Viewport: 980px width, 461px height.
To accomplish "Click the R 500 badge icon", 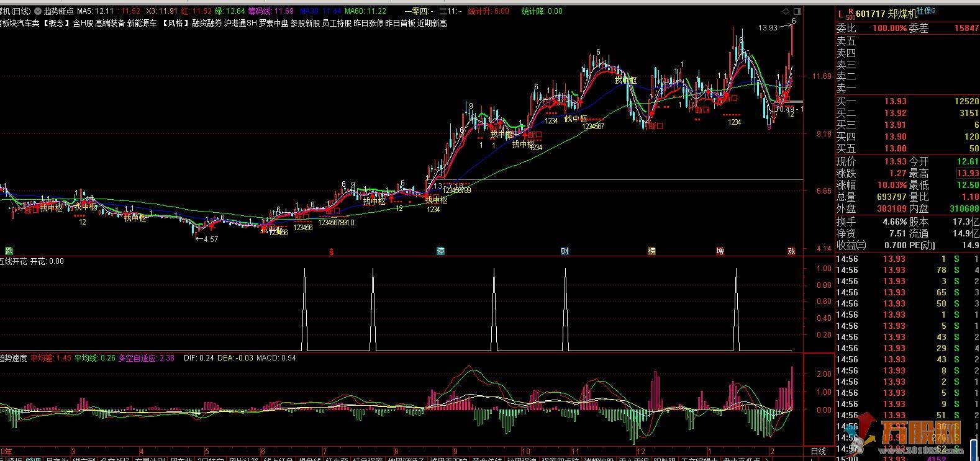I will tap(850, 14).
